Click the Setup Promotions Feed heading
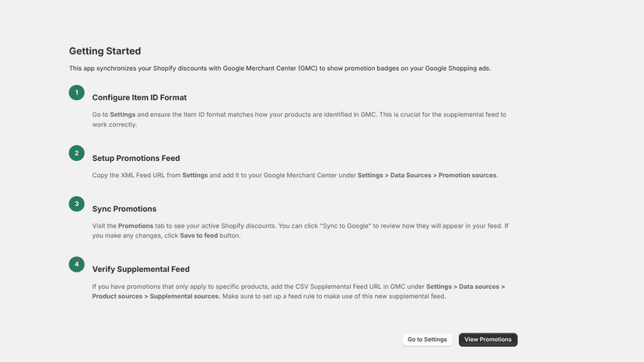This screenshot has width=644, height=362. [x=136, y=158]
